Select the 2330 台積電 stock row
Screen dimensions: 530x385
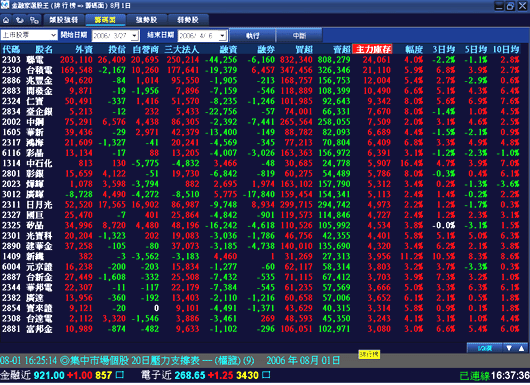(x=260, y=70)
